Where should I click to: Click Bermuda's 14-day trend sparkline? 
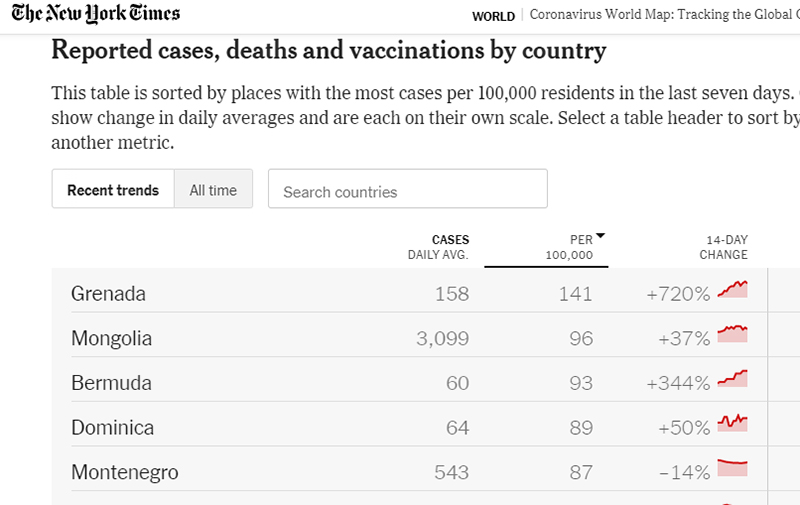tap(734, 380)
